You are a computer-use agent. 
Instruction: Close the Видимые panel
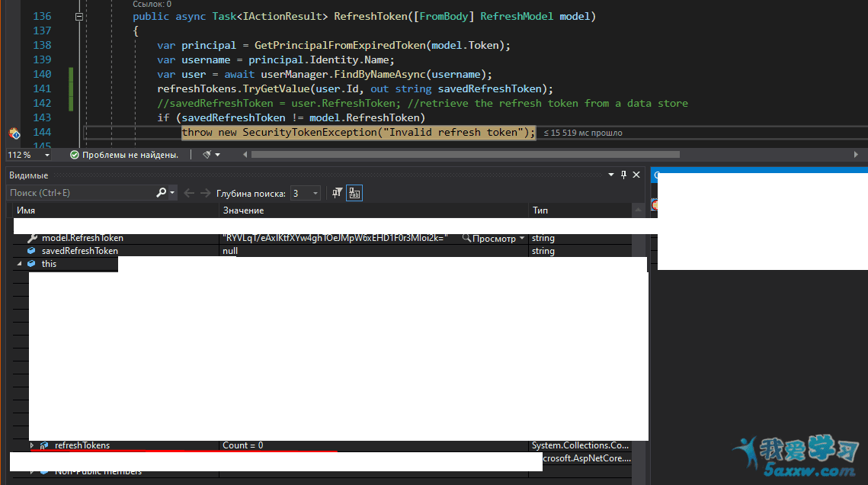click(x=636, y=175)
